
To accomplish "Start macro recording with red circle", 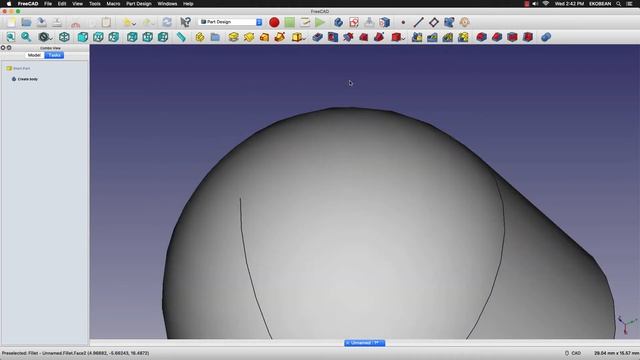I will coord(274,22).
